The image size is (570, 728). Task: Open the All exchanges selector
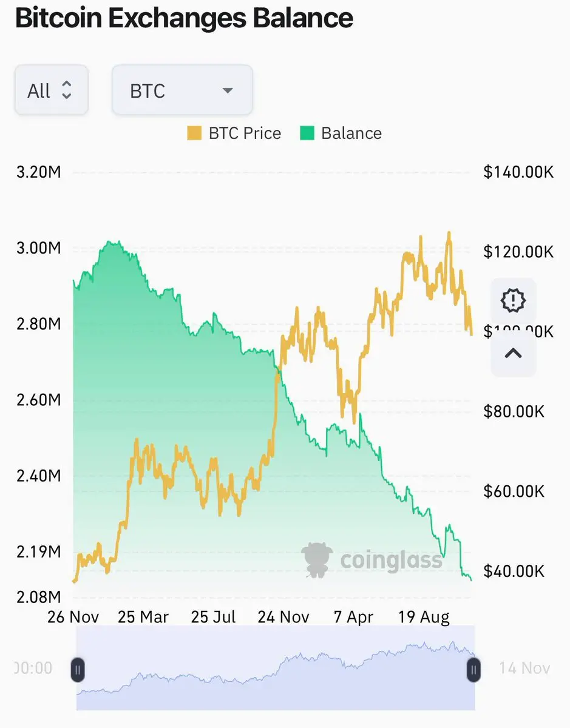[52, 90]
